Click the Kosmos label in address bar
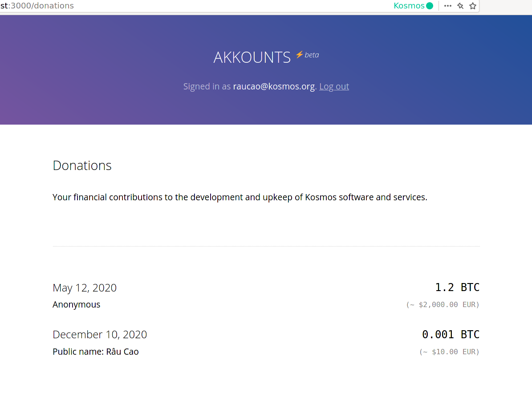Viewport: 532px width, 409px height. pyautogui.click(x=409, y=6)
